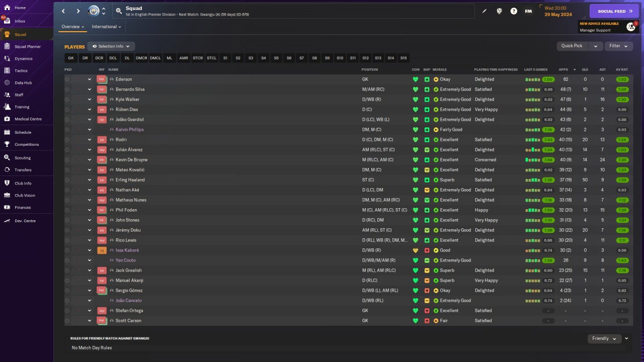Toggle the pick circle for Jack Grealish
The width and height of the screenshot is (644, 362).
(67, 270)
